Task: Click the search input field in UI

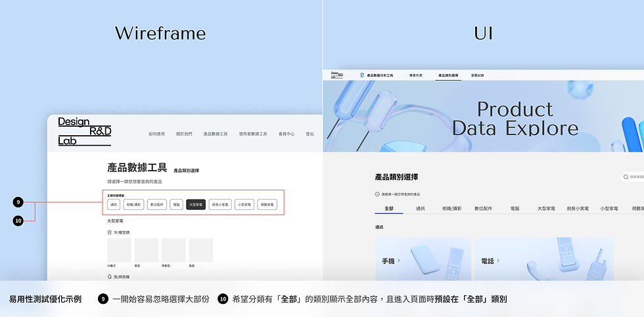Action: (x=632, y=177)
